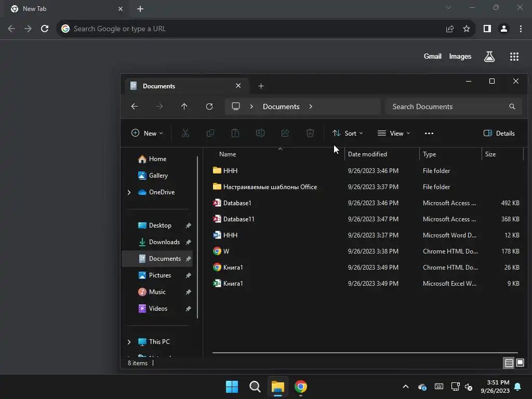Open the Sort dropdown

coord(348,134)
